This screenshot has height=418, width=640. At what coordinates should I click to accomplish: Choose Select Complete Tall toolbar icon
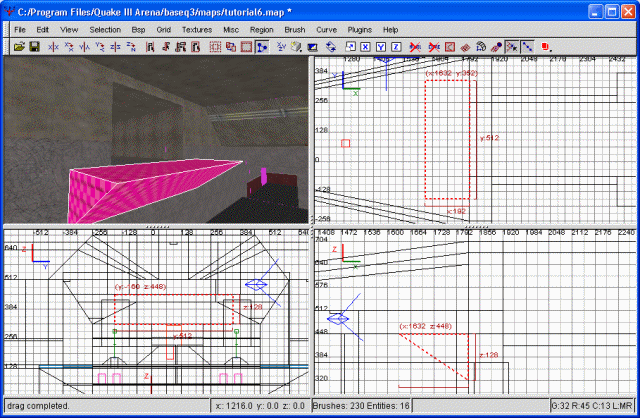tap(150, 47)
